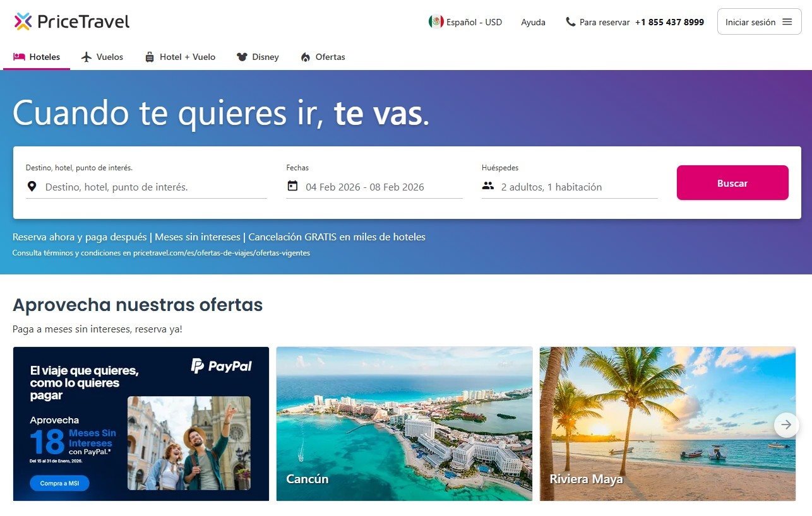This screenshot has width=812, height=516.
Task: Click the Hotel + Vuelo building icon
Action: coord(149,57)
